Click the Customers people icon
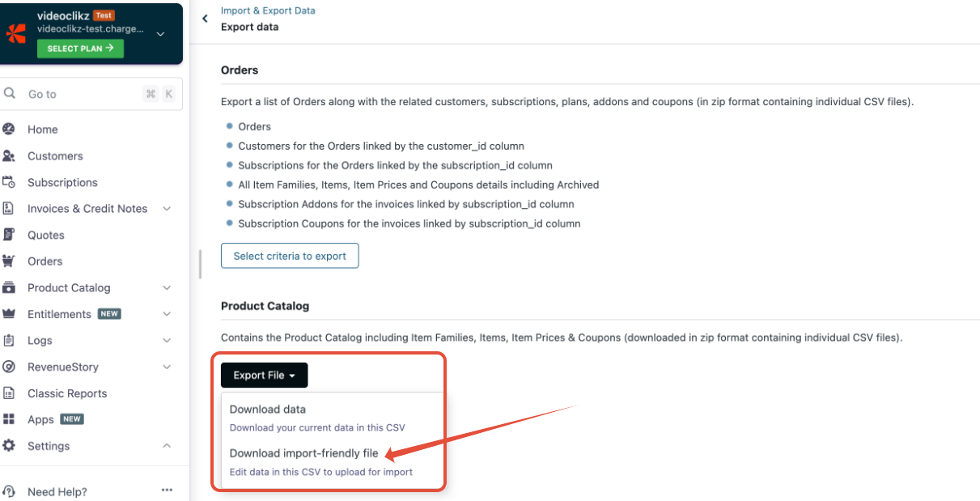The width and height of the screenshot is (980, 501). click(9, 156)
